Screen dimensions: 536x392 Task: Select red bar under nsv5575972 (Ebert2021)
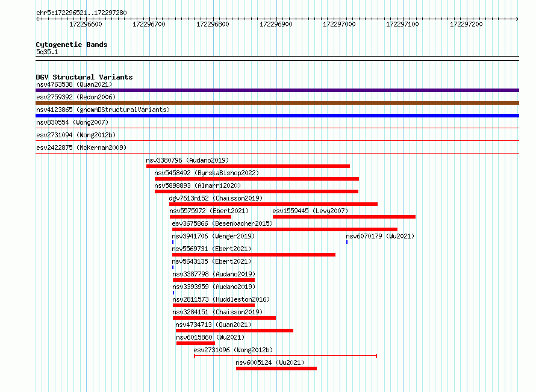point(201,217)
